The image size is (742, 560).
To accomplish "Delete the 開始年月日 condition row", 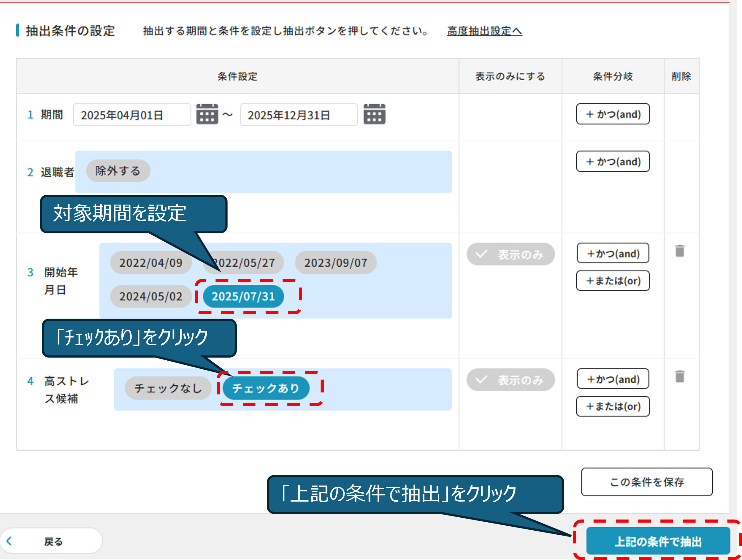I will pos(680,251).
